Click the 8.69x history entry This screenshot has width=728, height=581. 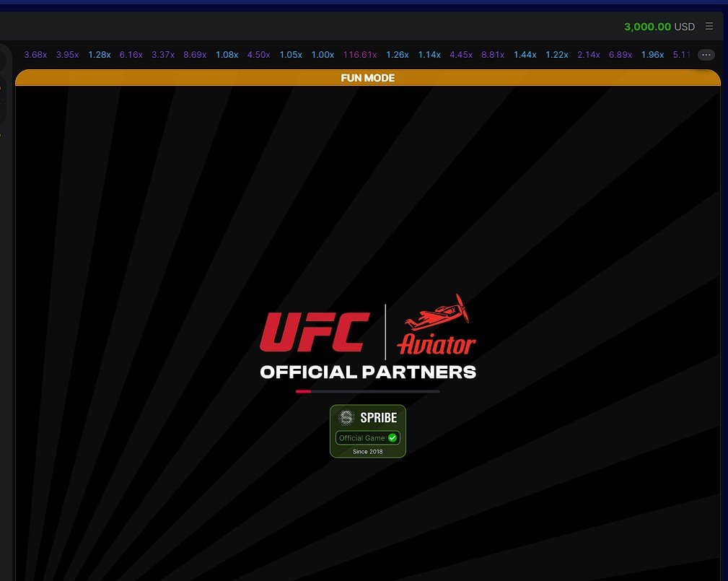(195, 55)
